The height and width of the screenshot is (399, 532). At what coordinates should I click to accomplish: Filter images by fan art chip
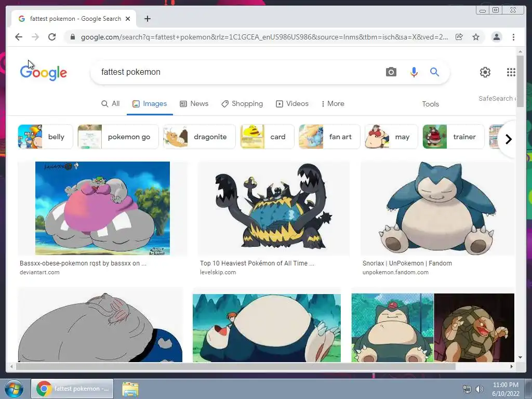[x=329, y=137]
